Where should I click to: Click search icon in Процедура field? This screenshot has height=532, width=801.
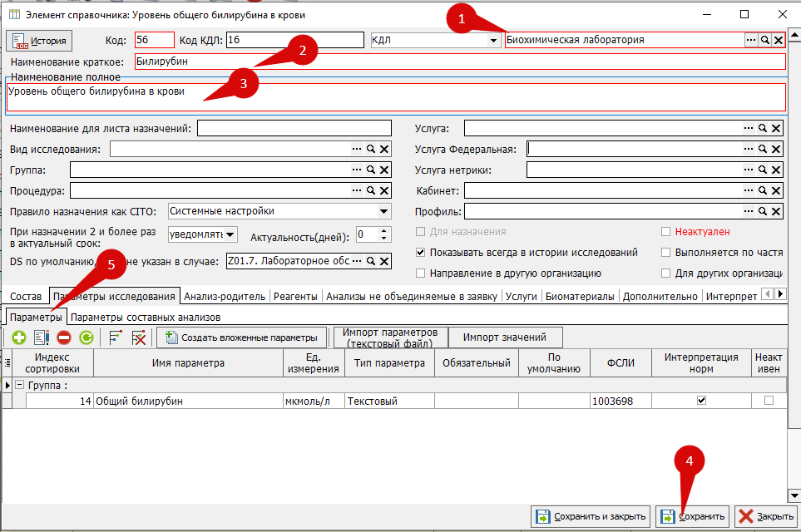click(x=371, y=190)
